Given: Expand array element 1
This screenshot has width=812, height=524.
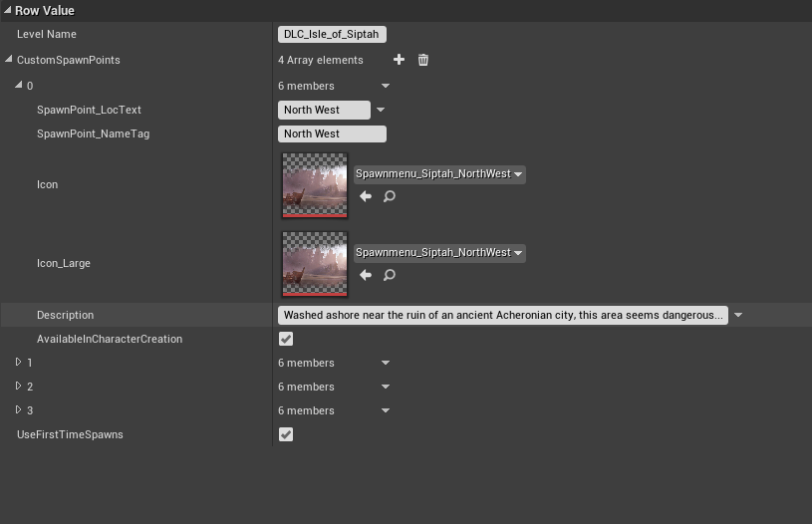Looking at the screenshot, I should (19, 363).
